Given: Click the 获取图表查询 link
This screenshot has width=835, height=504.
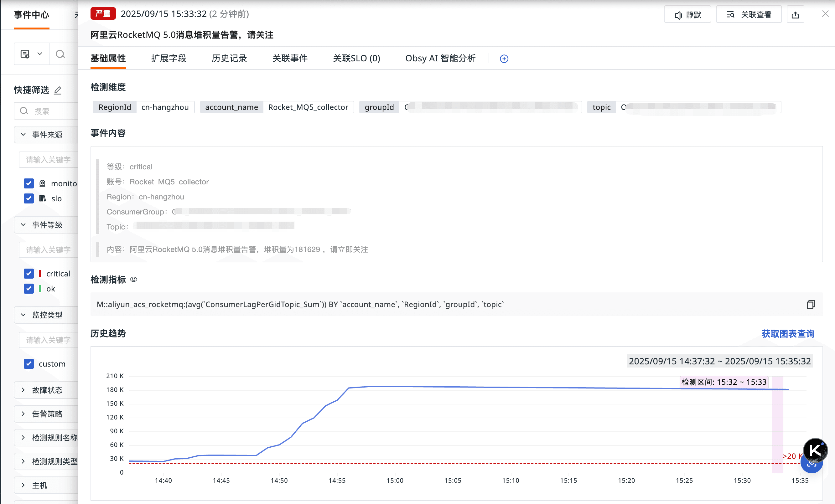Looking at the screenshot, I should coord(788,334).
